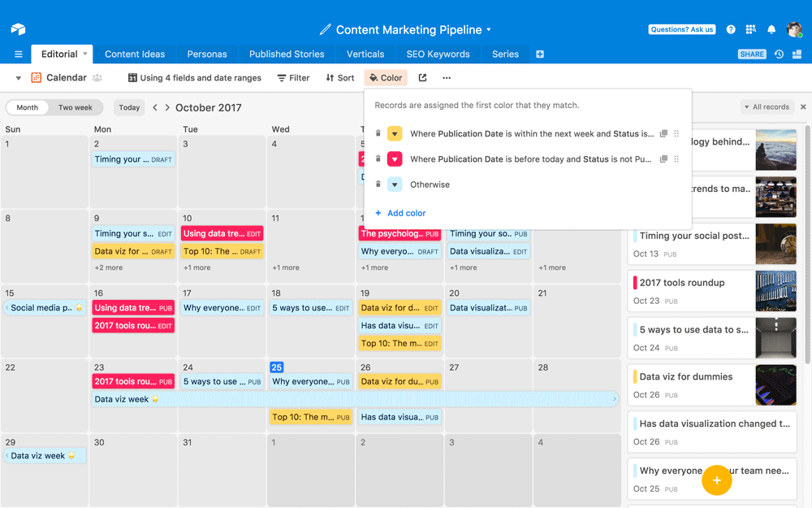Viewport: 812px width, 508px height.
Task: Open revision history clock icon
Action: [x=779, y=54]
